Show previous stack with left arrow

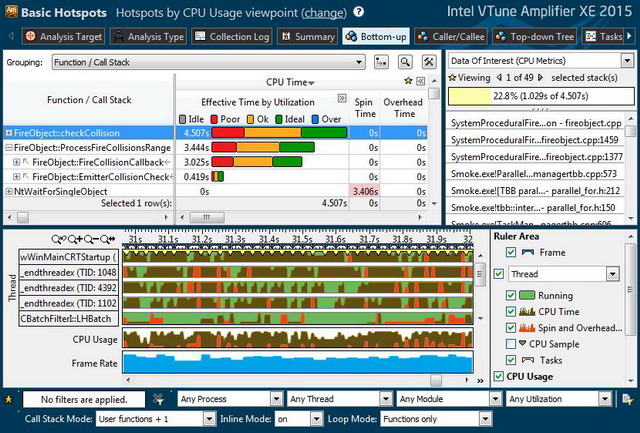[499, 78]
